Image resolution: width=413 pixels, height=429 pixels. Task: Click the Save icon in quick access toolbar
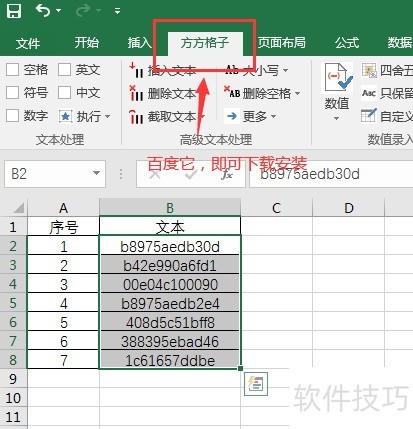tap(14, 11)
